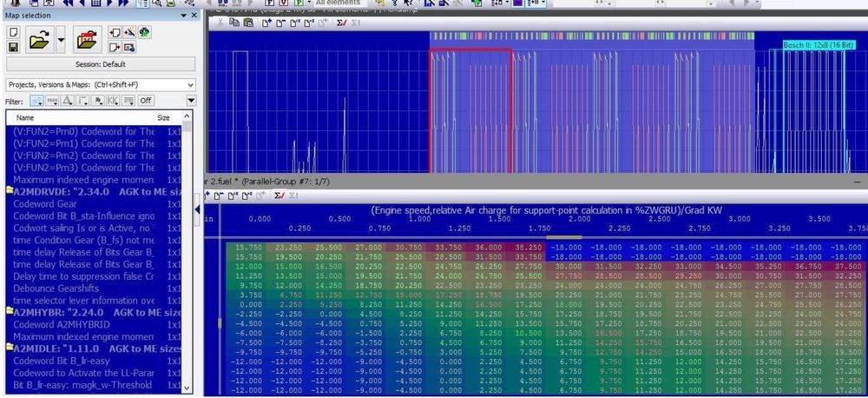868x398 pixels.
Task: Click the document minus icon in map window toolbar
Action: pyautogui.click(x=220, y=196)
